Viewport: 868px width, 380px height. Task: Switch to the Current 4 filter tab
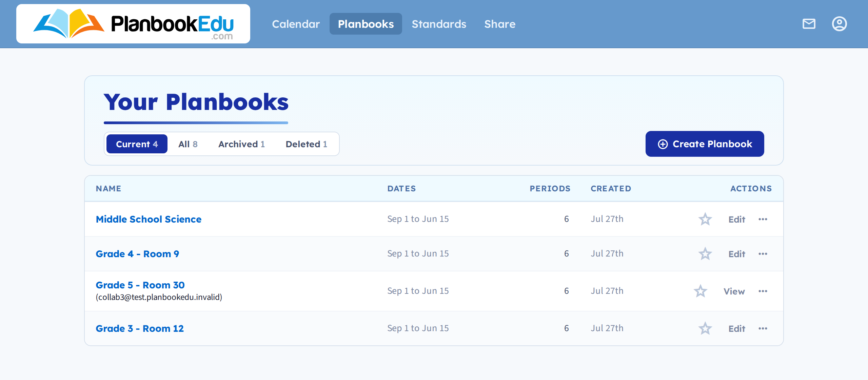(x=137, y=144)
